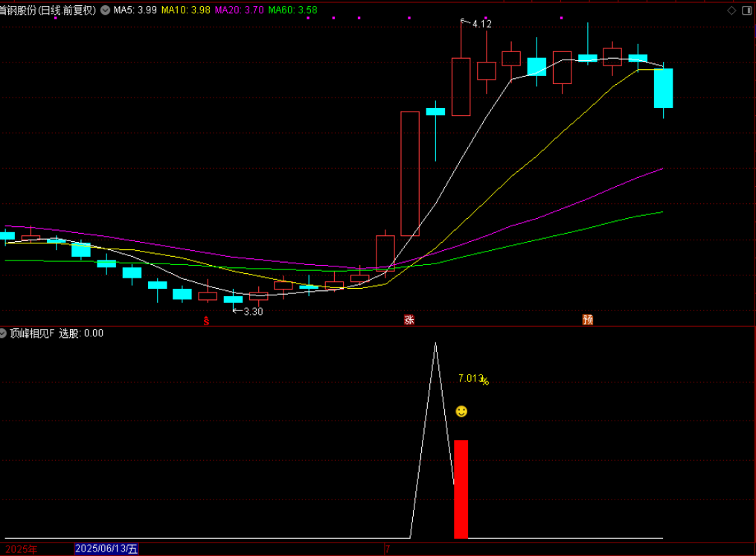Click the 7.013% yellow percentage label
Viewport: 756px width, 556px height.
click(472, 379)
